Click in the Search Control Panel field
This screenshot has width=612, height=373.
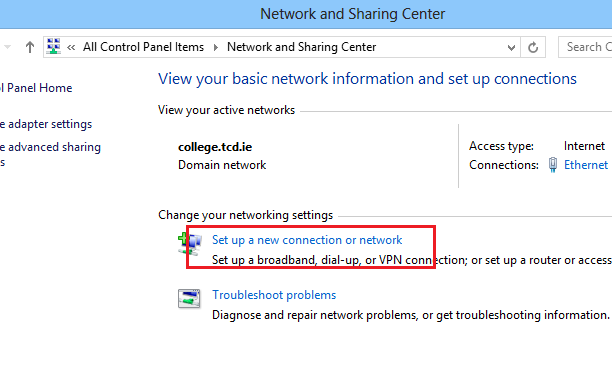[x=585, y=47]
